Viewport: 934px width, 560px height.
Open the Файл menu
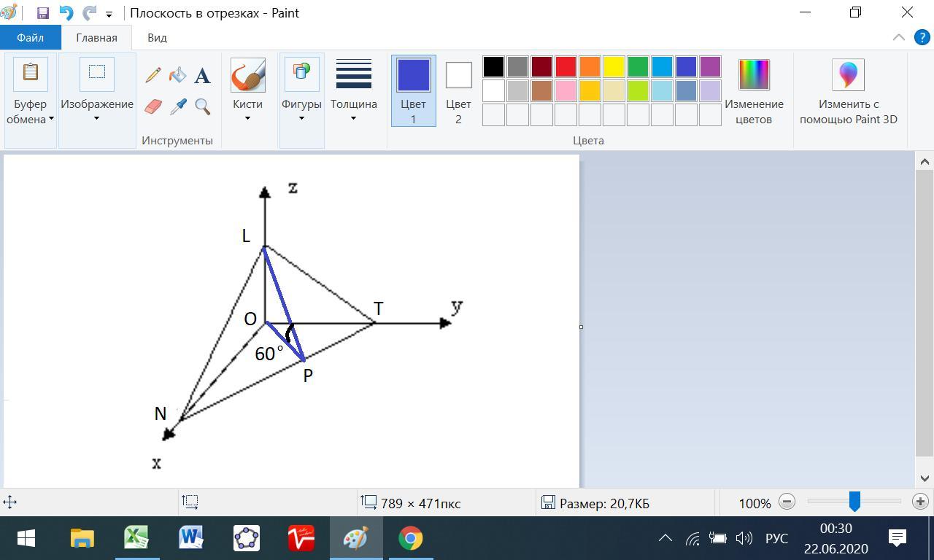click(x=30, y=37)
